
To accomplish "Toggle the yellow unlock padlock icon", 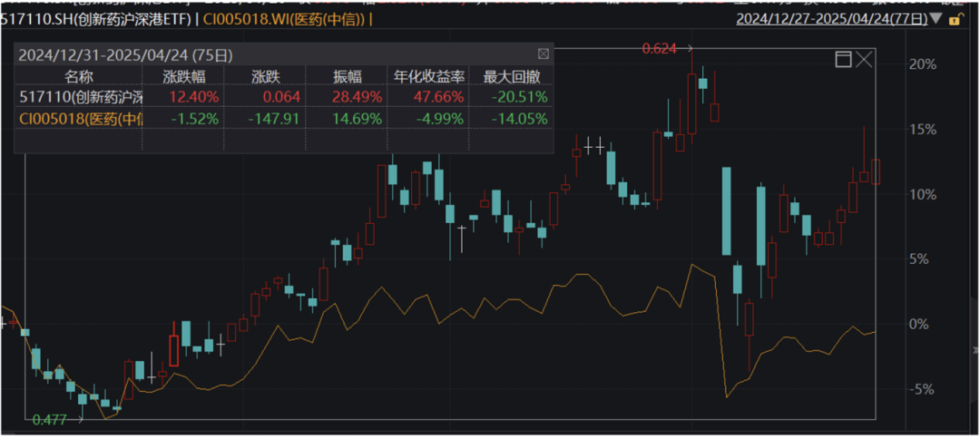I will click(955, 20).
